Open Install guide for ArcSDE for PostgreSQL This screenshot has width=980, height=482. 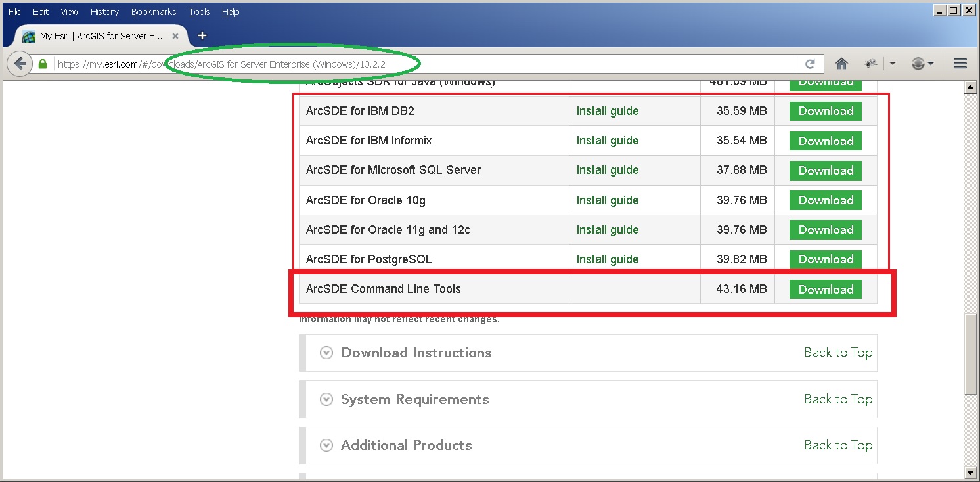[x=608, y=259]
